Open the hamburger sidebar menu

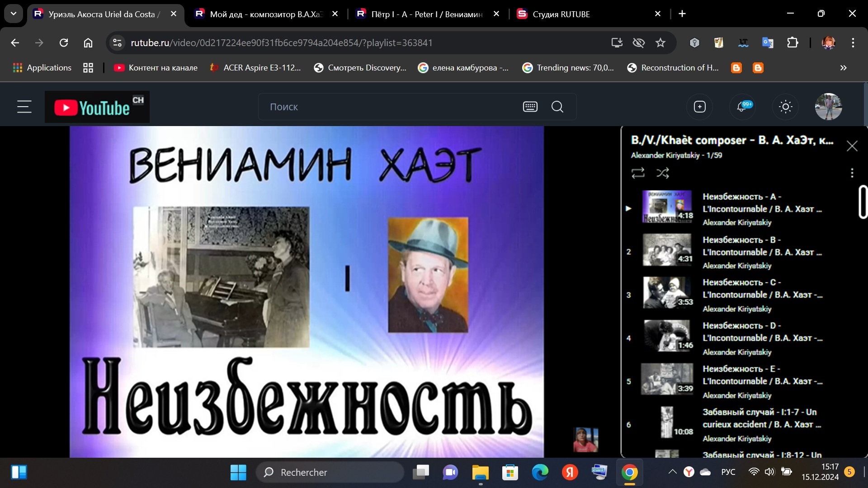click(x=24, y=107)
